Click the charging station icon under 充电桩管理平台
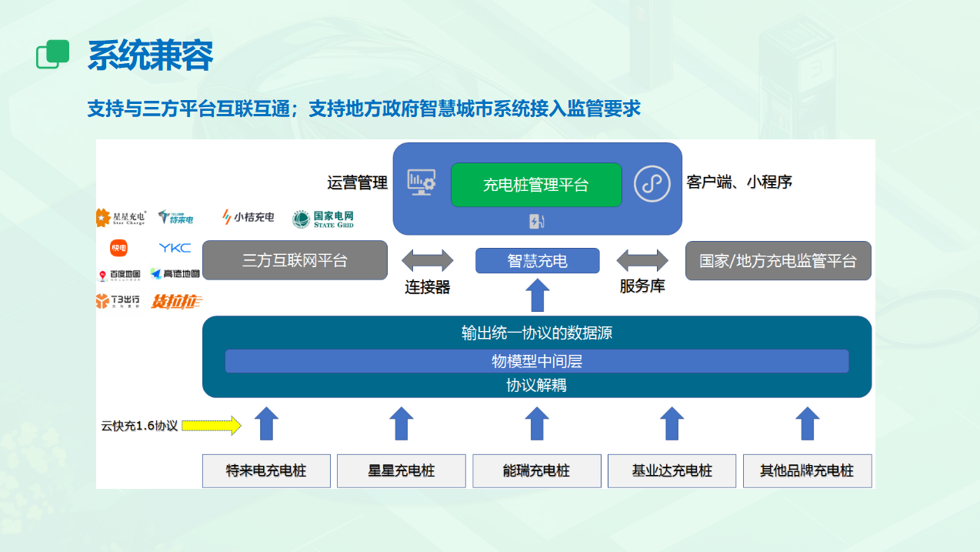This screenshot has width=980, height=552. pyautogui.click(x=536, y=222)
